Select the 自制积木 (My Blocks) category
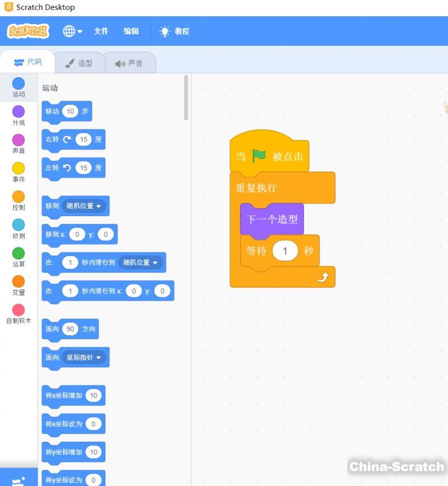 pyautogui.click(x=18, y=314)
